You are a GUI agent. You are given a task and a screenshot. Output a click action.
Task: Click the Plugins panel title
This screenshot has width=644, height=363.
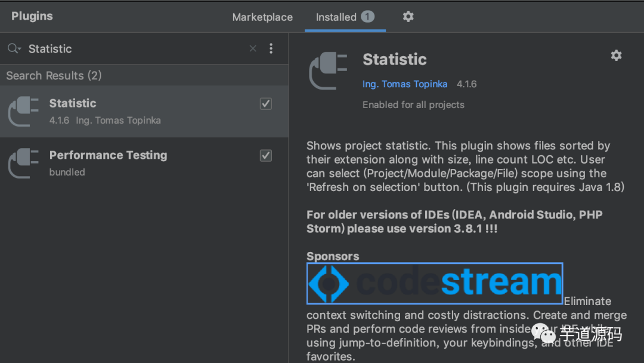pos(32,16)
